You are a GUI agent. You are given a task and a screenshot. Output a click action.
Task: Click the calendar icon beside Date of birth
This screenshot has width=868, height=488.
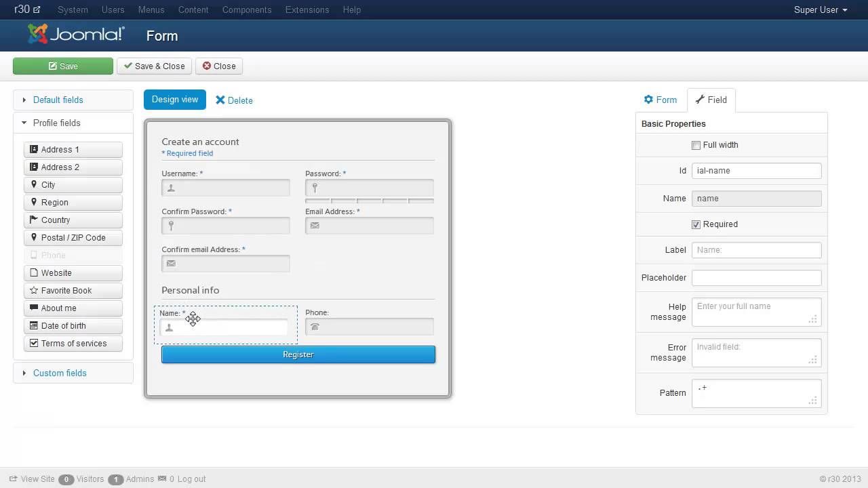[34, 325]
